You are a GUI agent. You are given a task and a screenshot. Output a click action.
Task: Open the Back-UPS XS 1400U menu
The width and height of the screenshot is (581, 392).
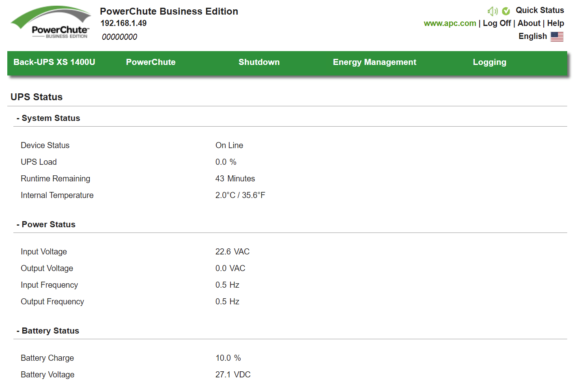pos(54,62)
